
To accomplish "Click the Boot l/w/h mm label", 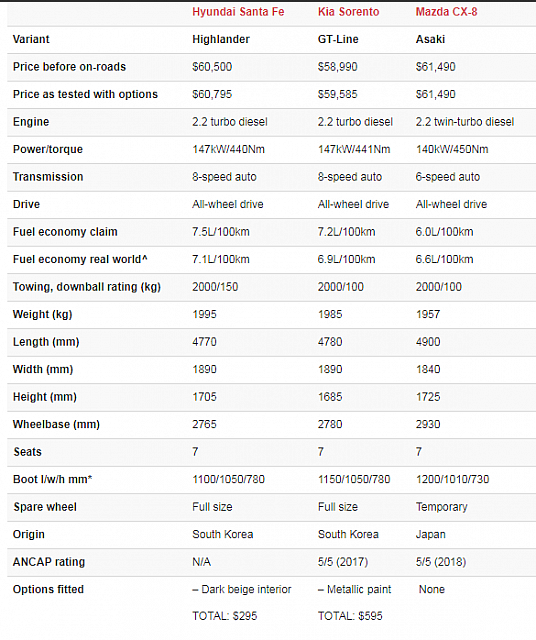I will click(52, 479).
